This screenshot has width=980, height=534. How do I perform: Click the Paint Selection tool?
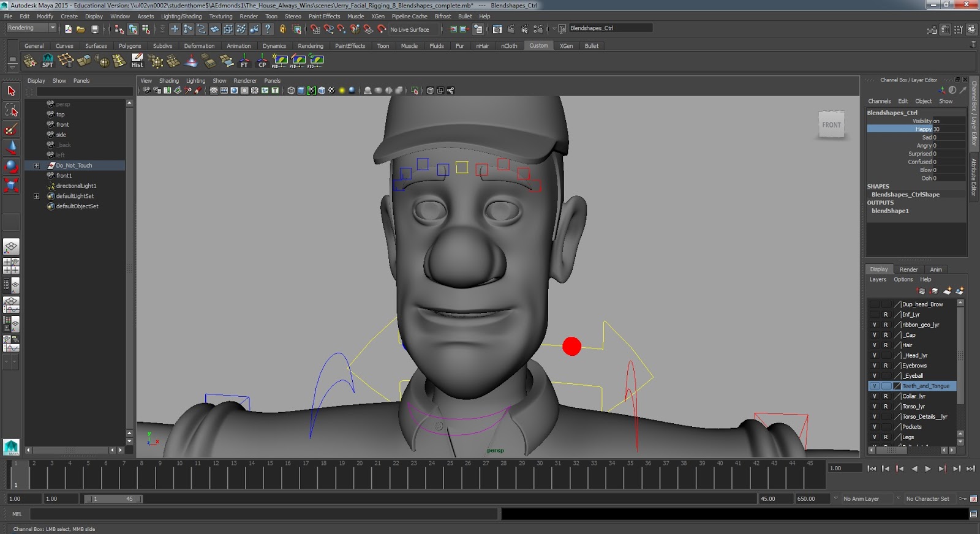click(x=11, y=129)
